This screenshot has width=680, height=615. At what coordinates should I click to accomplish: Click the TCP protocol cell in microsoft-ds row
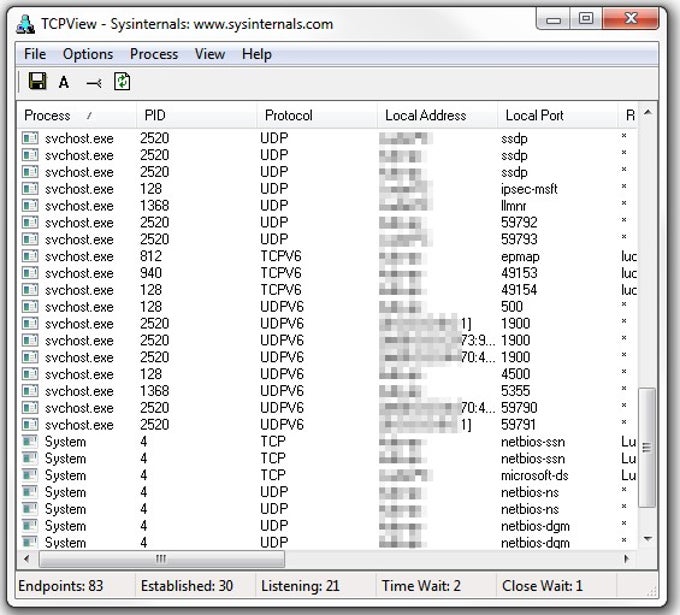(x=273, y=475)
